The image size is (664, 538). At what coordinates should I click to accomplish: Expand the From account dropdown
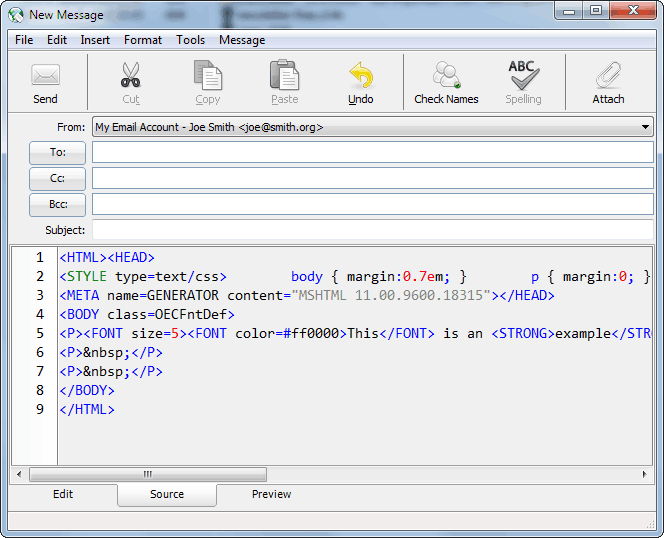645,127
